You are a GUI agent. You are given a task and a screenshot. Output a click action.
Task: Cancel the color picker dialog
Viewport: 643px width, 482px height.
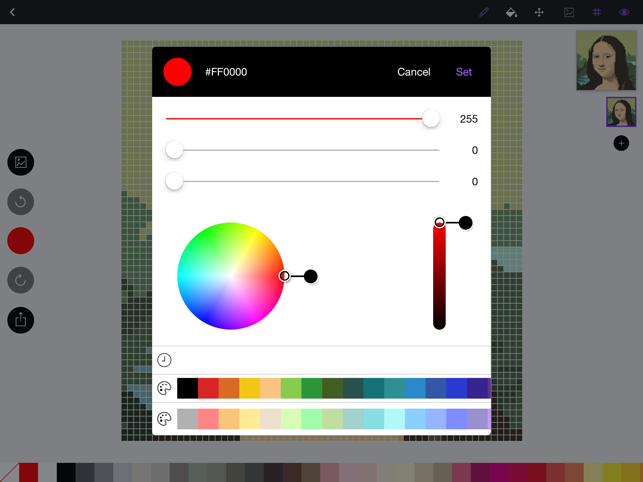coord(413,72)
